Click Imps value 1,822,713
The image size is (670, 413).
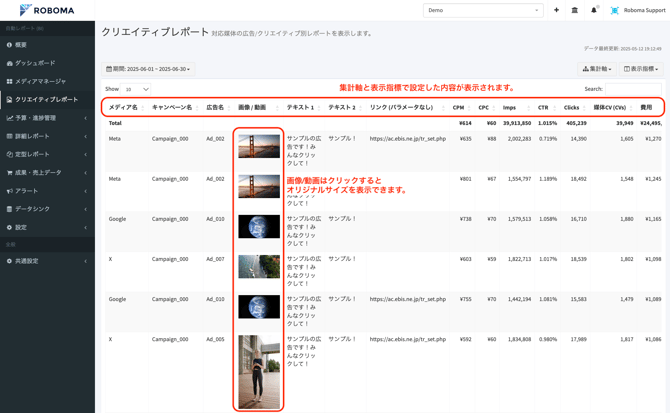point(519,259)
